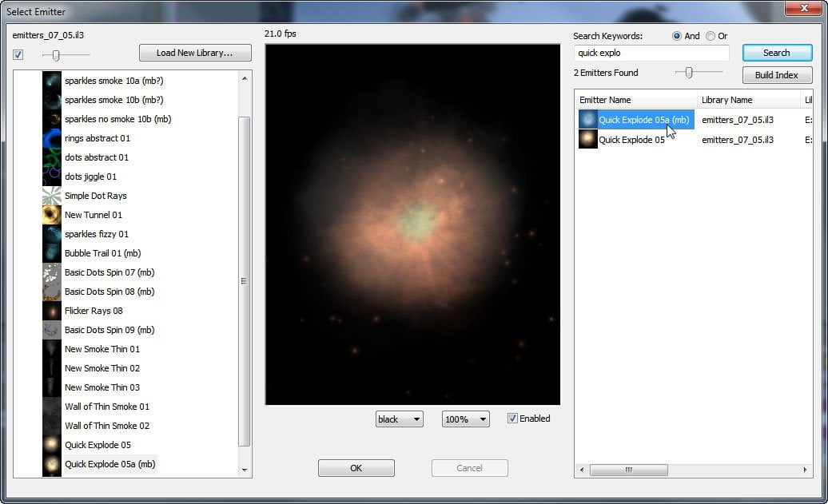Click Quick Explode 05a (mb) icon in search results
This screenshot has height=504, width=828.
tap(587, 120)
